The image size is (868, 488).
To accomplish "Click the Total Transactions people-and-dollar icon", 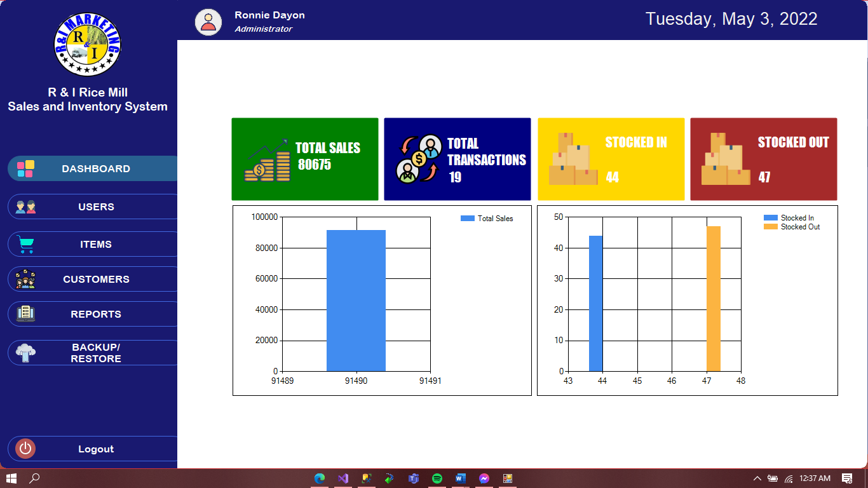I will (419, 159).
